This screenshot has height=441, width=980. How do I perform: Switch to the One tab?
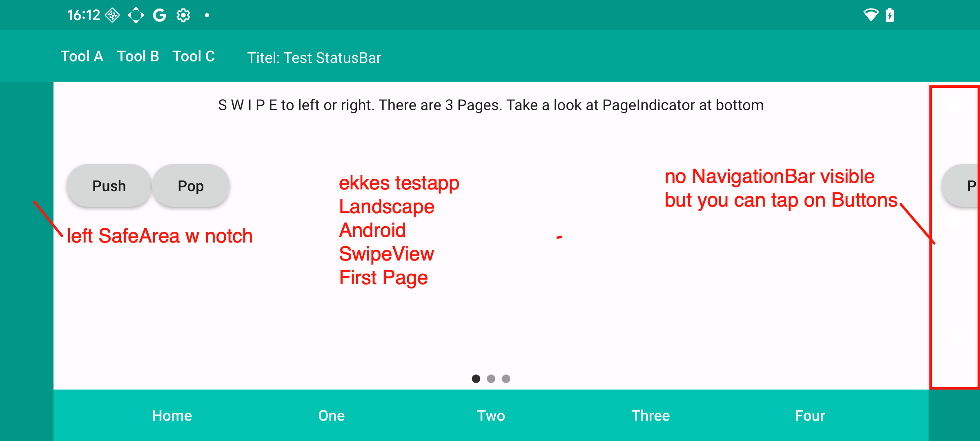point(332,416)
